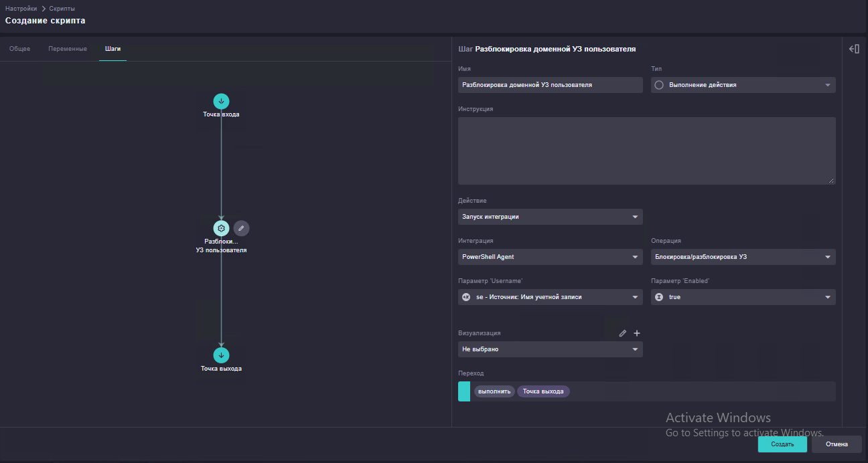
Task: Open the Тип dropdown
Action: pos(743,85)
